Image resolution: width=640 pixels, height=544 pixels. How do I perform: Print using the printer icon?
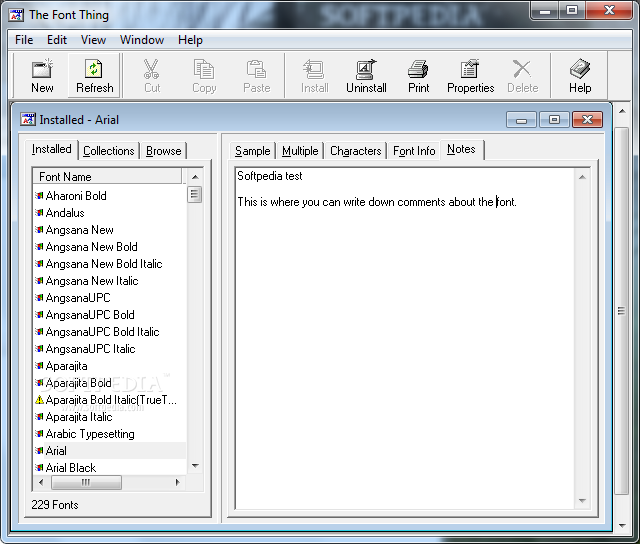(x=418, y=76)
